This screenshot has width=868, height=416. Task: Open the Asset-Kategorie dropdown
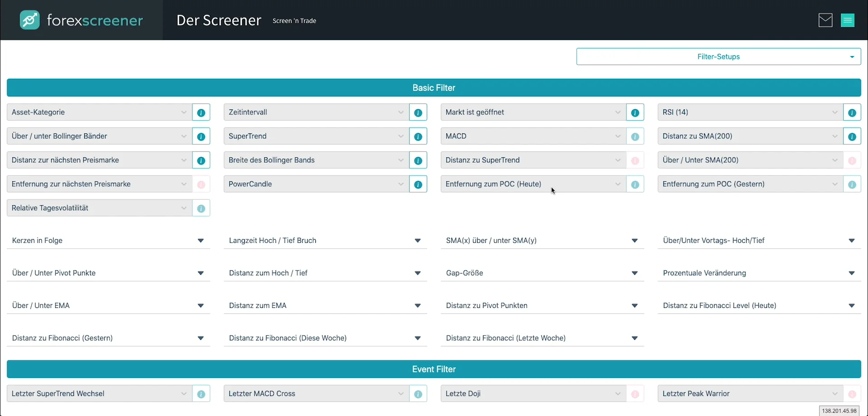tap(100, 112)
